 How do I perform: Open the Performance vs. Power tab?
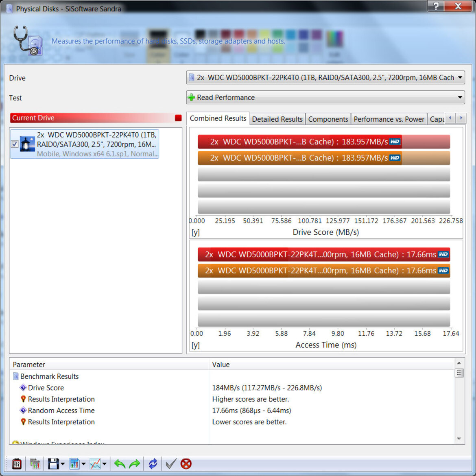click(389, 119)
